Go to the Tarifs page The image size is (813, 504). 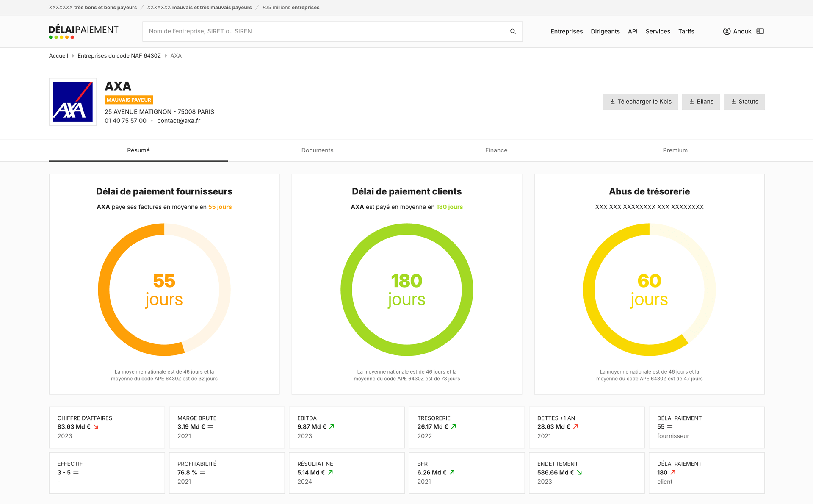[686, 31]
